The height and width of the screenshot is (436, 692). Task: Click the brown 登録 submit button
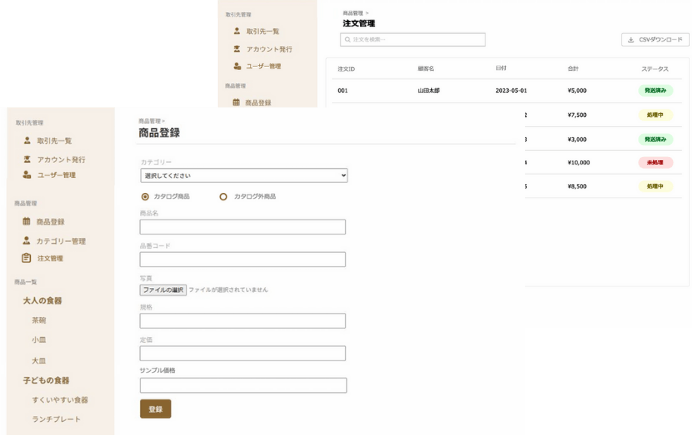tap(155, 409)
